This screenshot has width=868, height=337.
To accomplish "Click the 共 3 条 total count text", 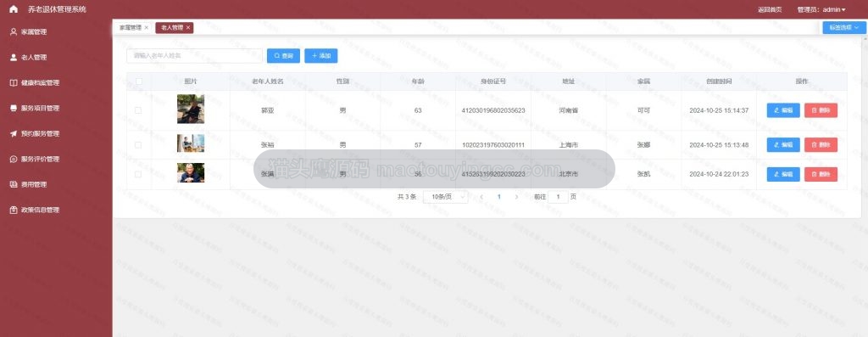I will (x=406, y=197).
